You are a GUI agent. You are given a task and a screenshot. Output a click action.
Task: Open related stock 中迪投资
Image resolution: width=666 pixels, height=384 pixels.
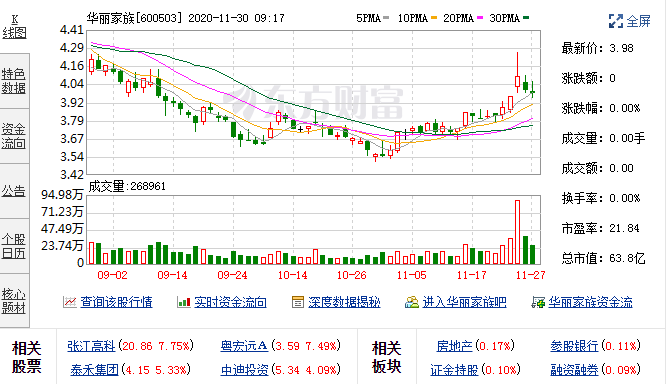tap(245, 370)
